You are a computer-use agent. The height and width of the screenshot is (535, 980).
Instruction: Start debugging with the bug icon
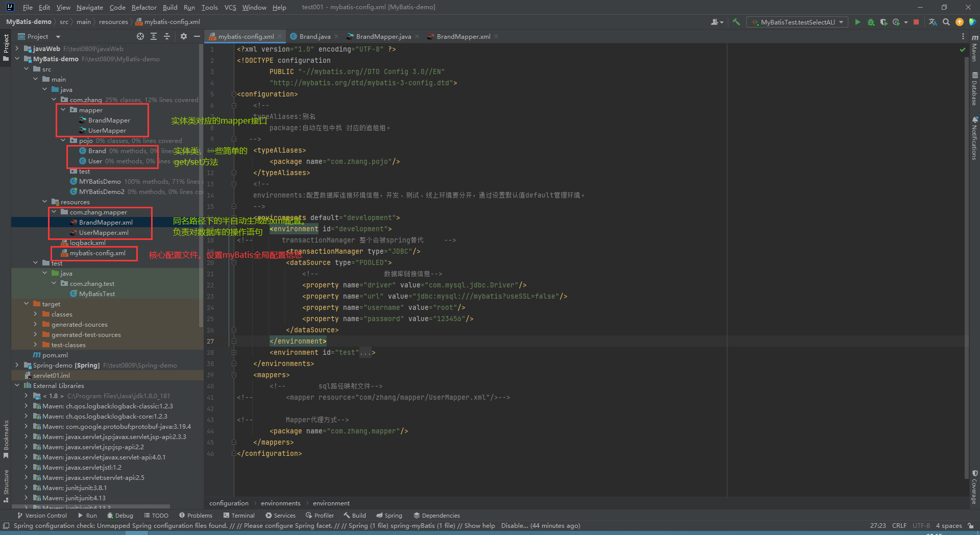pyautogui.click(x=871, y=22)
